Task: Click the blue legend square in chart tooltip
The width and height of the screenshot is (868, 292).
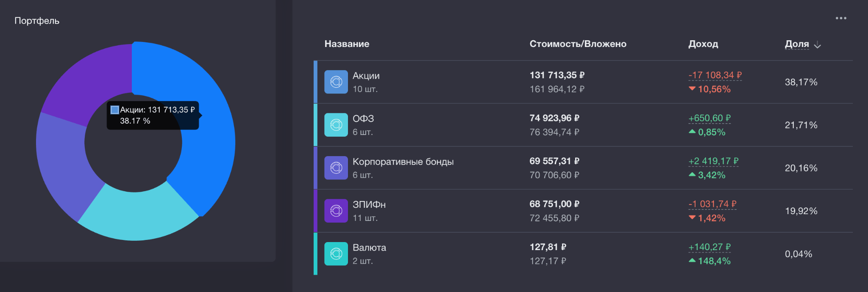Action: [x=114, y=110]
